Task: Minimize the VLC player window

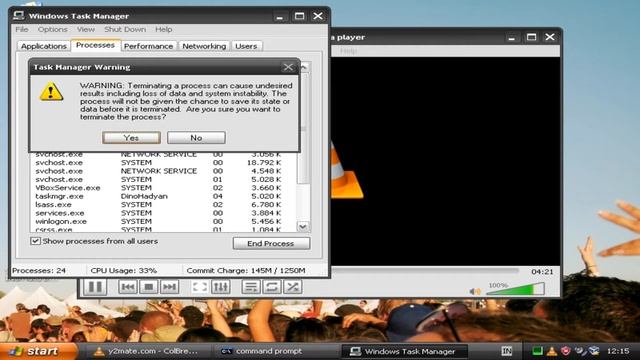Action: click(511, 38)
